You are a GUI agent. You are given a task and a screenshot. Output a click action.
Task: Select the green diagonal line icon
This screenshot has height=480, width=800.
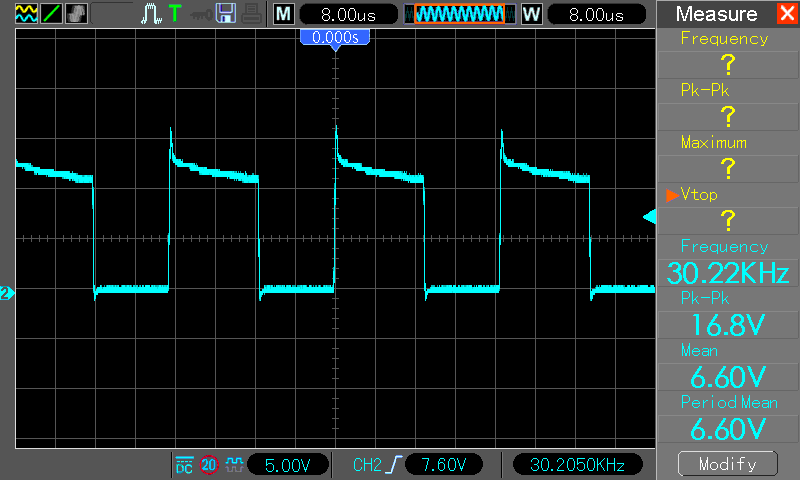(x=52, y=14)
